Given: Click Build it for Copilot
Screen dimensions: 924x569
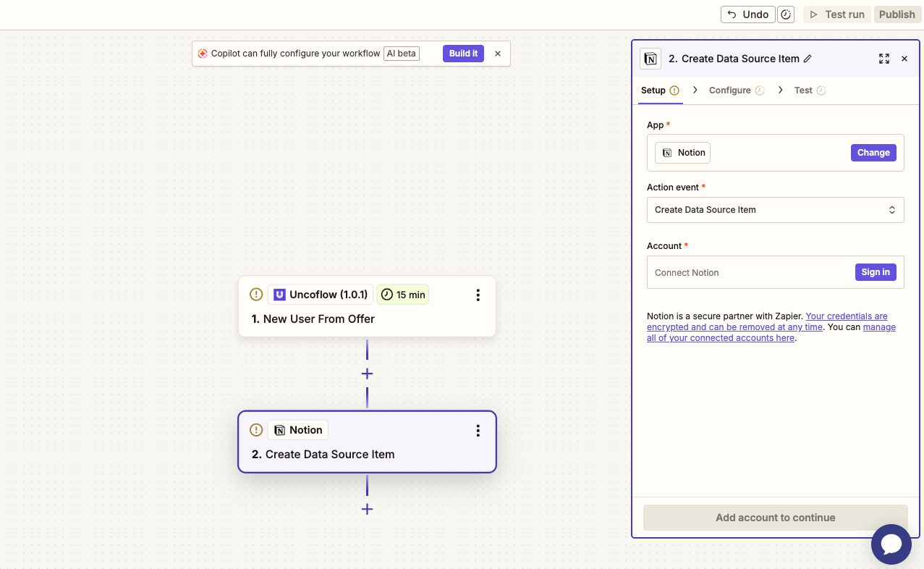Looking at the screenshot, I should tap(463, 54).
